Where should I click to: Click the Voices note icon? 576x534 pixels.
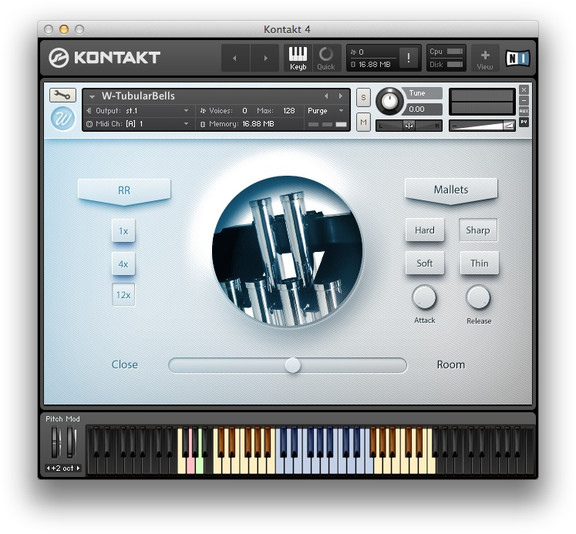(x=203, y=111)
